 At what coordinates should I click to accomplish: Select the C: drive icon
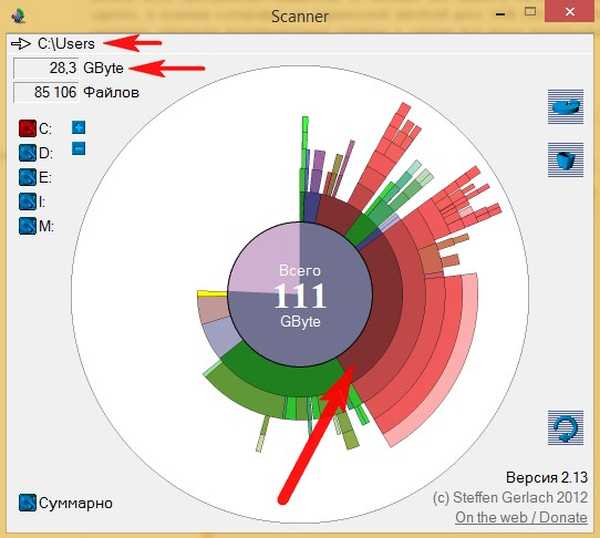click(x=27, y=128)
